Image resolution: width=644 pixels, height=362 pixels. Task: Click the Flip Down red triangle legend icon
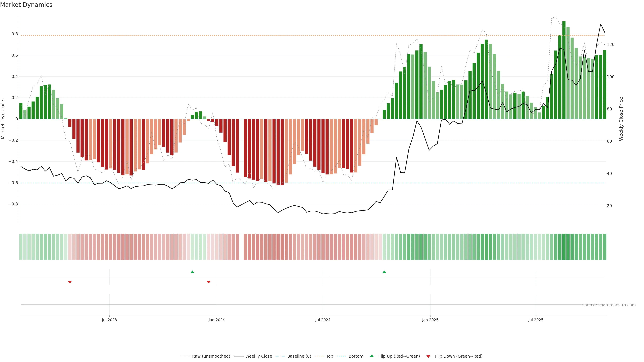[x=428, y=356]
